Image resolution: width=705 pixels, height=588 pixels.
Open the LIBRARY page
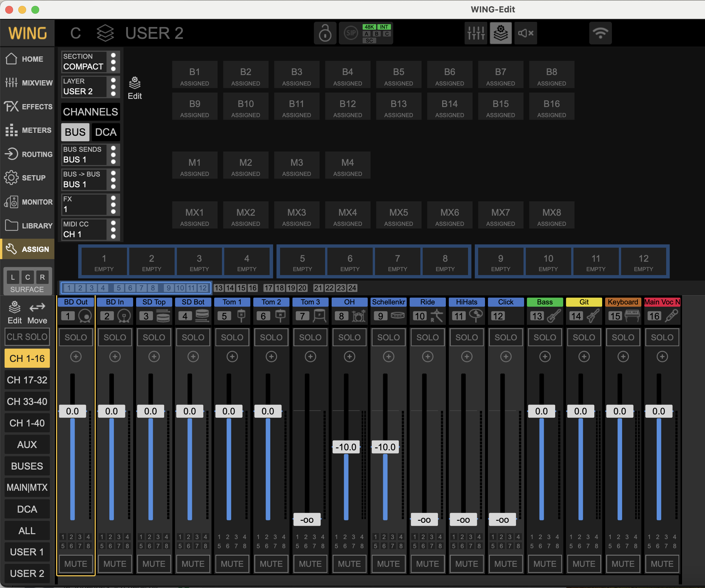(27, 225)
